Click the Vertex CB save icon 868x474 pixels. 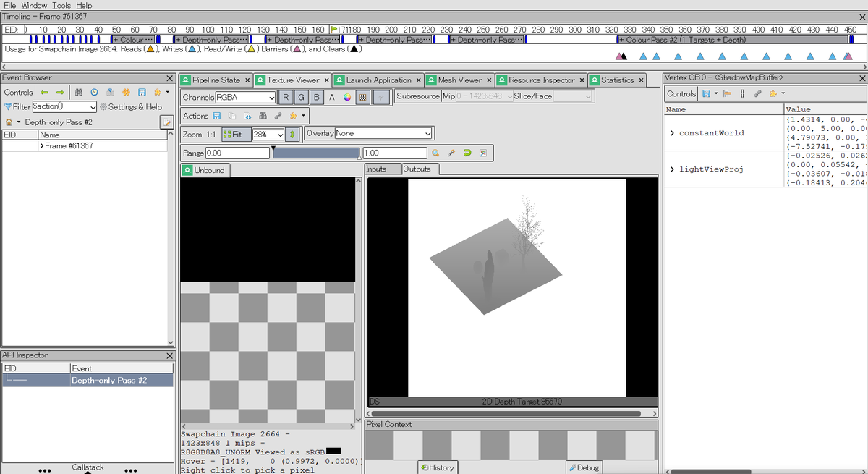(707, 93)
